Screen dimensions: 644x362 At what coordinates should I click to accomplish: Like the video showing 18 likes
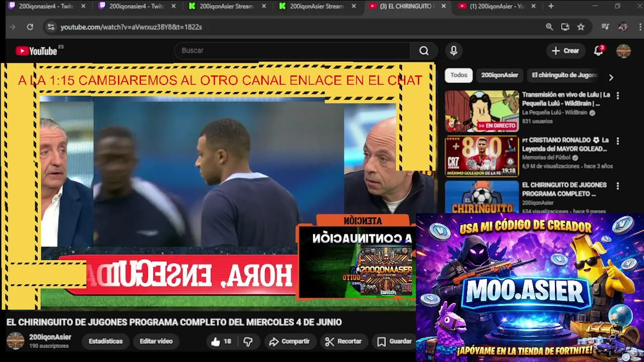tap(221, 341)
